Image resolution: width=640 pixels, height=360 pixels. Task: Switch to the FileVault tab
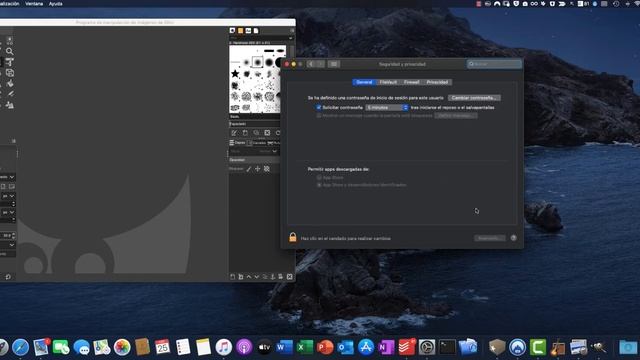(388, 82)
